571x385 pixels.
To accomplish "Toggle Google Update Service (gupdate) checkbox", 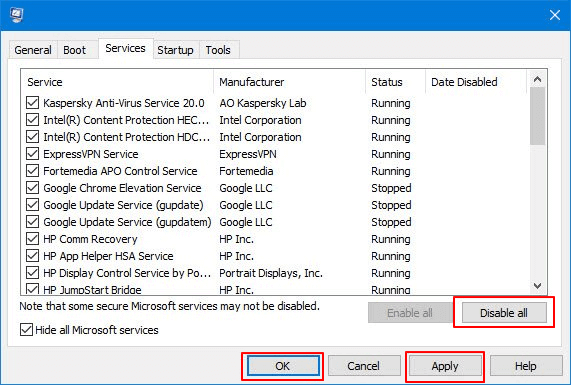I will click(32, 205).
